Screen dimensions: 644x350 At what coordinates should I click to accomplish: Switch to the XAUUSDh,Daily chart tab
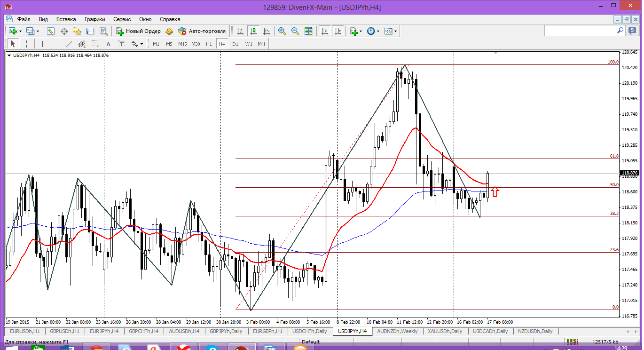tap(445, 331)
